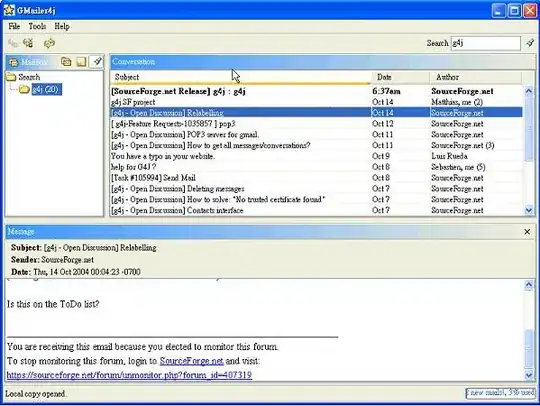The height and width of the screenshot is (406, 540).
Task: Select the g4j (20) tree node
Action: 46,89
